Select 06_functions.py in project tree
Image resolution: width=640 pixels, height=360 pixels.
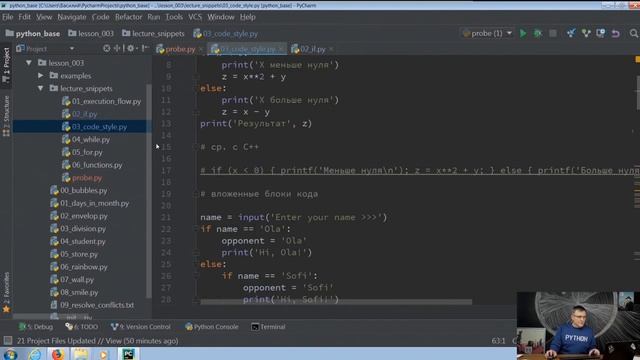pyautogui.click(x=92, y=165)
